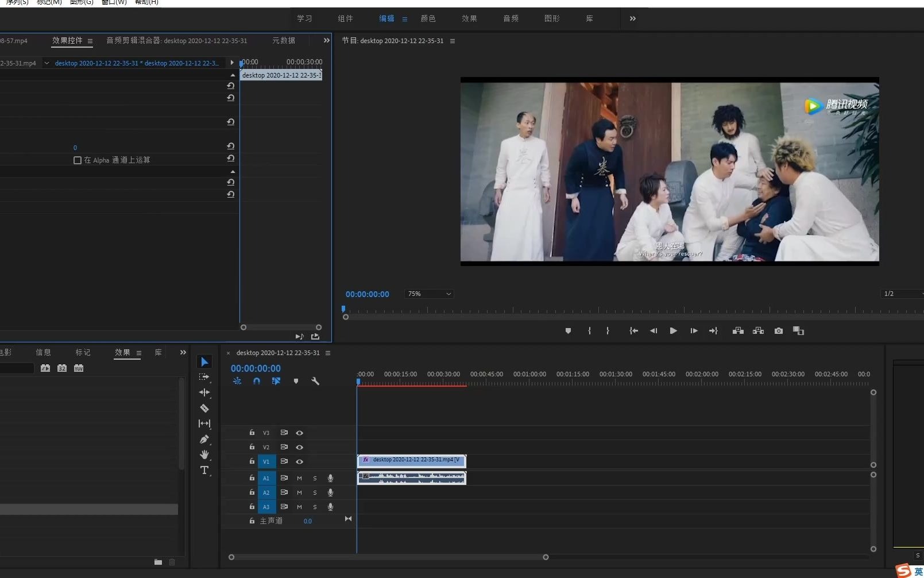This screenshot has width=924, height=578.
Task: Step forward one frame
Action: [x=694, y=331]
